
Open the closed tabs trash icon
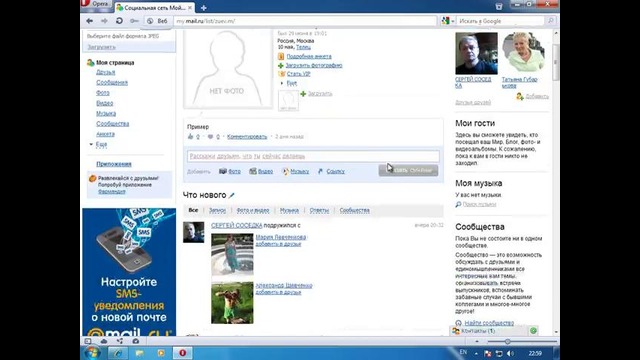[499, 6]
